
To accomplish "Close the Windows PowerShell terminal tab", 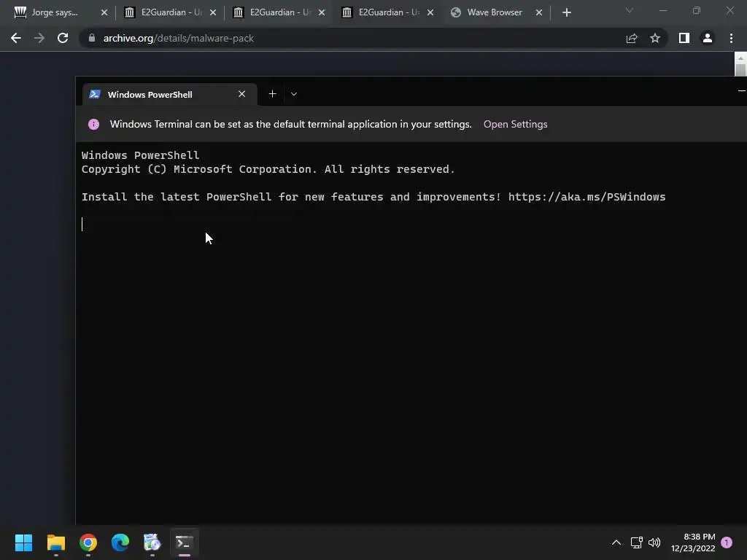I will pos(241,94).
